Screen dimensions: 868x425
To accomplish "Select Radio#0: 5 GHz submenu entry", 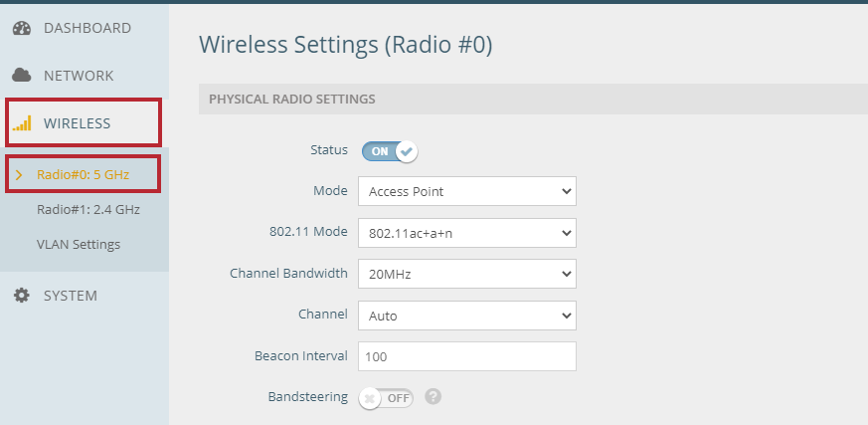I will [x=84, y=175].
